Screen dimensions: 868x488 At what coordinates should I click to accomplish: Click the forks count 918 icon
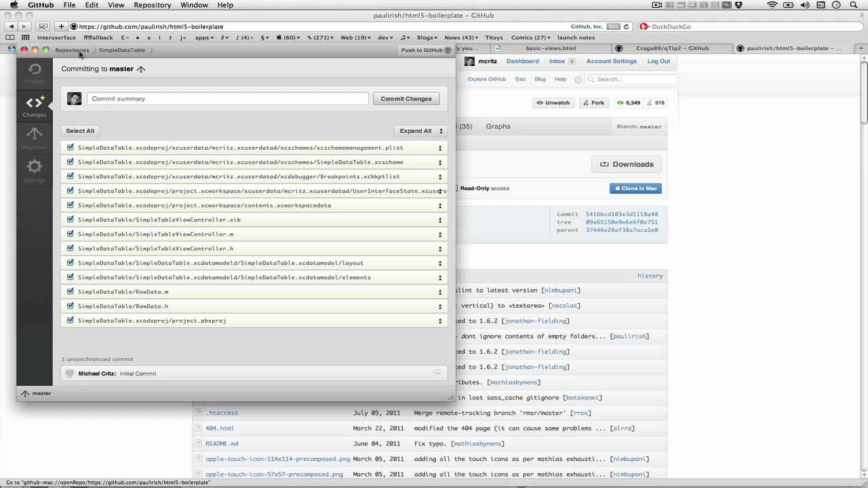(x=650, y=103)
